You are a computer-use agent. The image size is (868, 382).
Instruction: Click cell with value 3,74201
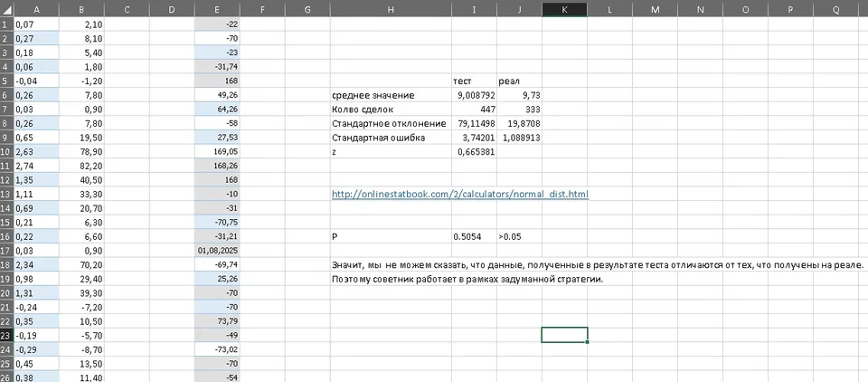pos(475,138)
